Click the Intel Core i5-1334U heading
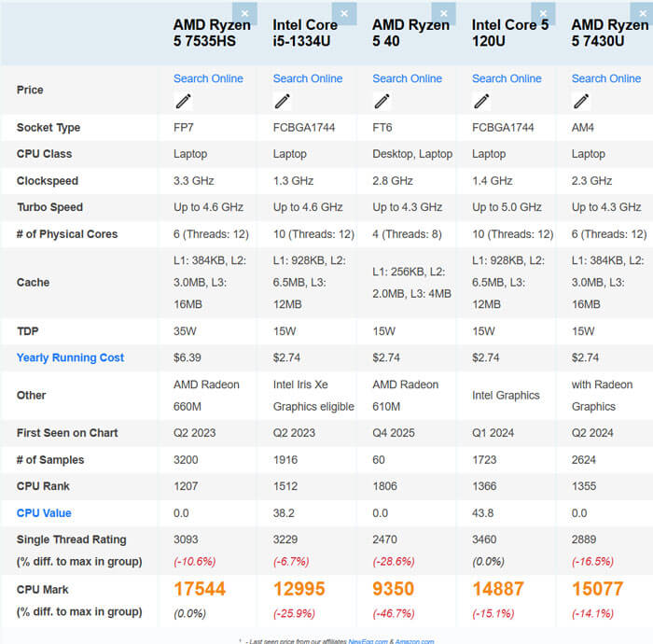This screenshot has width=653, height=644. coord(305,33)
